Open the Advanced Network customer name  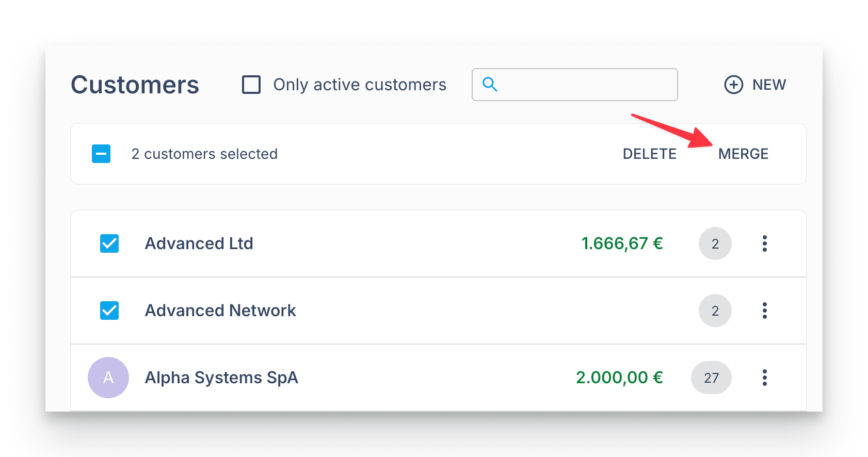click(220, 311)
